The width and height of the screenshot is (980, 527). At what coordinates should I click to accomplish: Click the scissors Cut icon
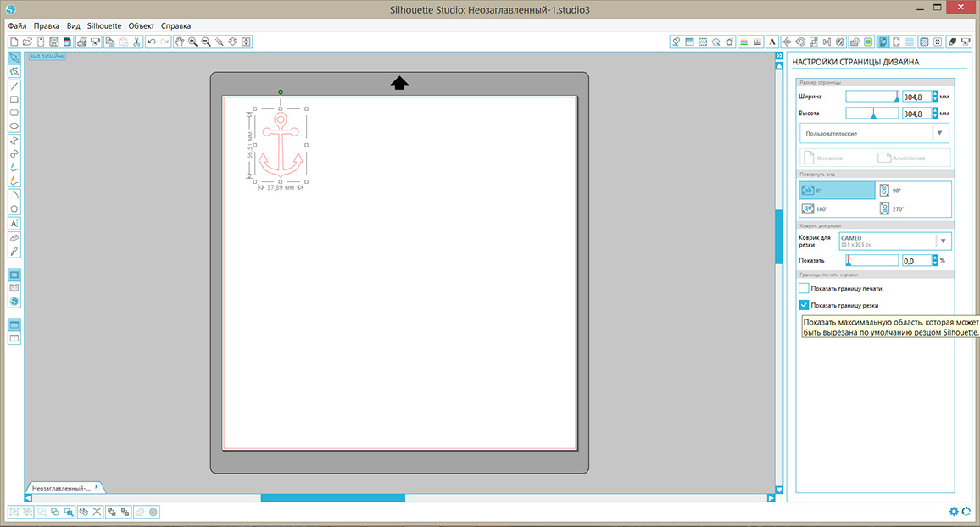tap(136, 42)
